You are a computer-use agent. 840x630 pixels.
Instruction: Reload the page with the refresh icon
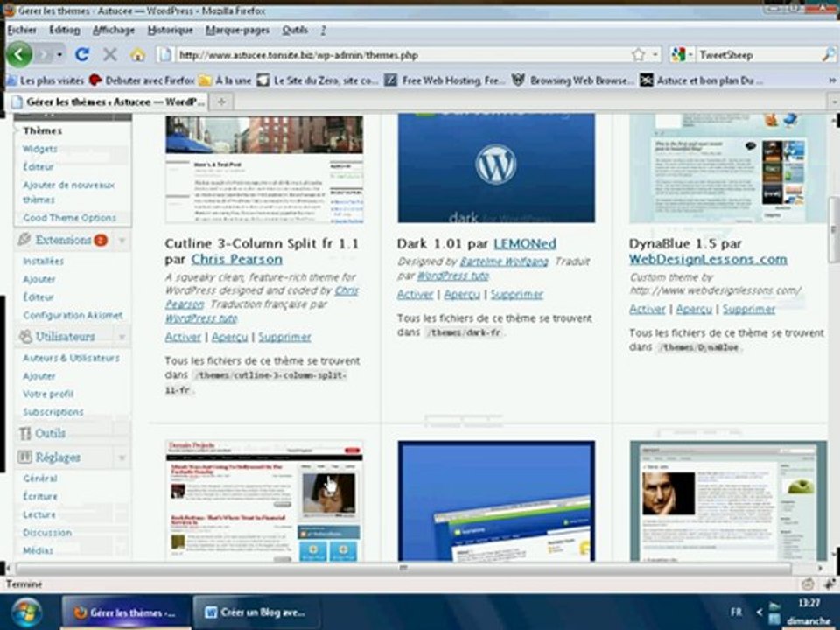82,54
